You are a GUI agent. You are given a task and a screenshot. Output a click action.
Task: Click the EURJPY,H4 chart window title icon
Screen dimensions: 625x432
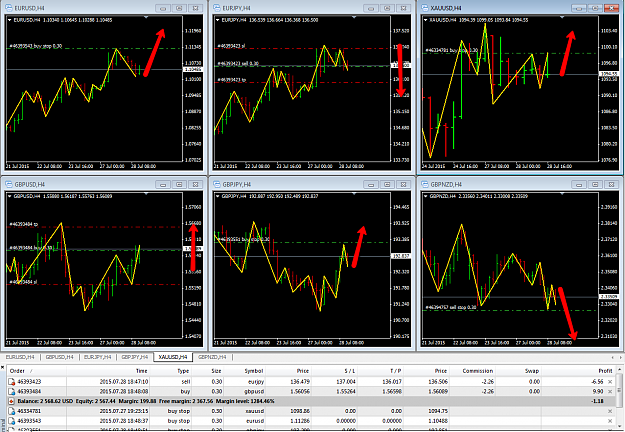tap(216, 8)
